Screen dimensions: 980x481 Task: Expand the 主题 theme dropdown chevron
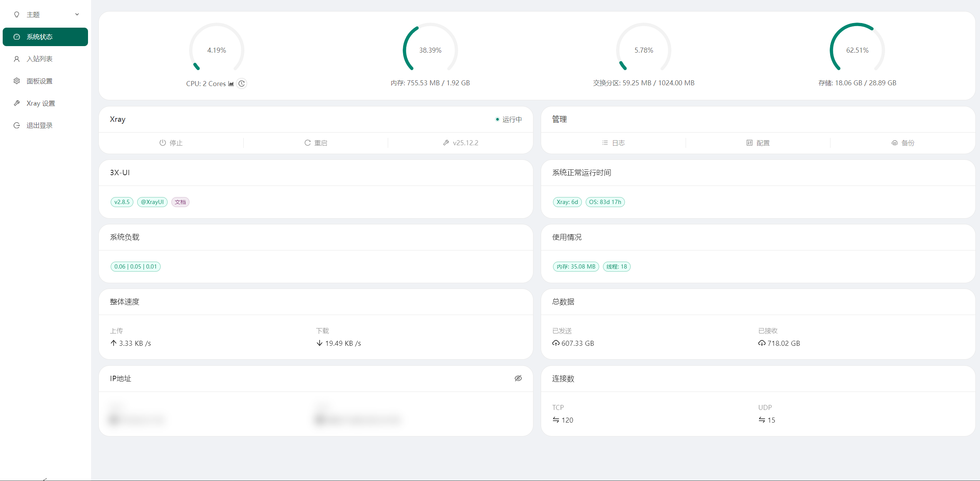pyautogui.click(x=77, y=15)
